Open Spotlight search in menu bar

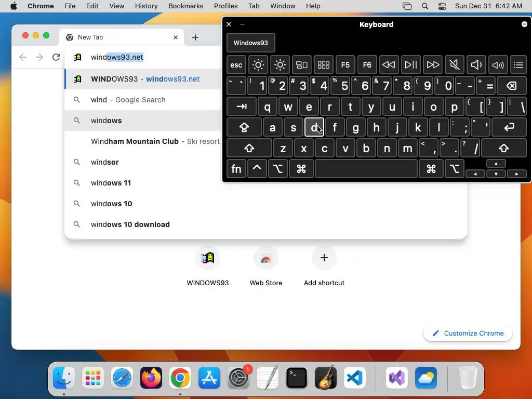point(425,6)
